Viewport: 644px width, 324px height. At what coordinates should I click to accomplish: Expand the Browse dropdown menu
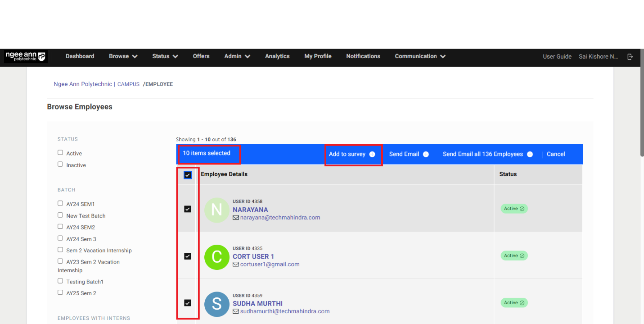(x=123, y=56)
